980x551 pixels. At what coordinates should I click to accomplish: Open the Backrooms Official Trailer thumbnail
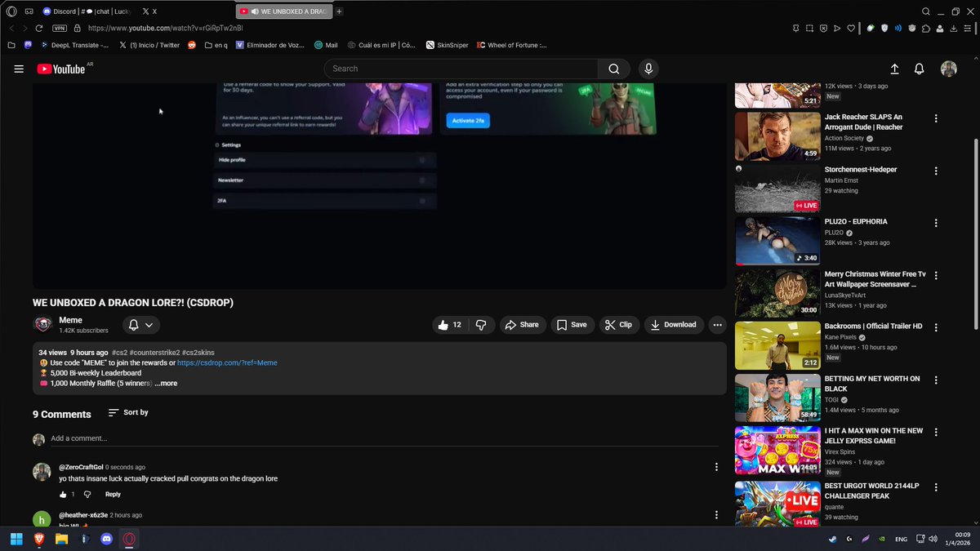(777, 345)
